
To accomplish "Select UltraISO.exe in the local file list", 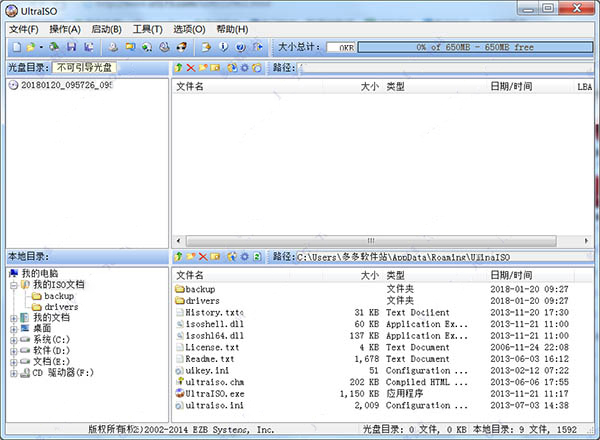I will tap(215, 393).
